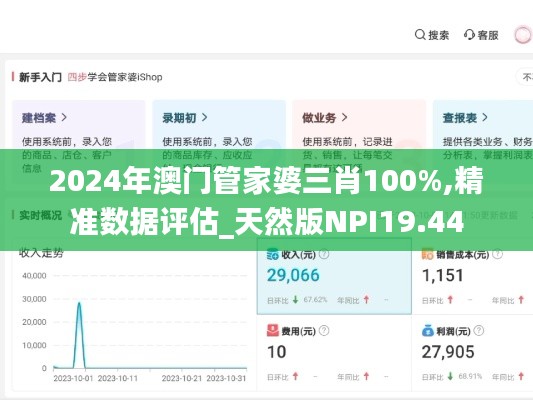Screen dimensions: 533x400
Task: Click the 四步学会管家婆iShop subtitle
Action: coord(115,77)
